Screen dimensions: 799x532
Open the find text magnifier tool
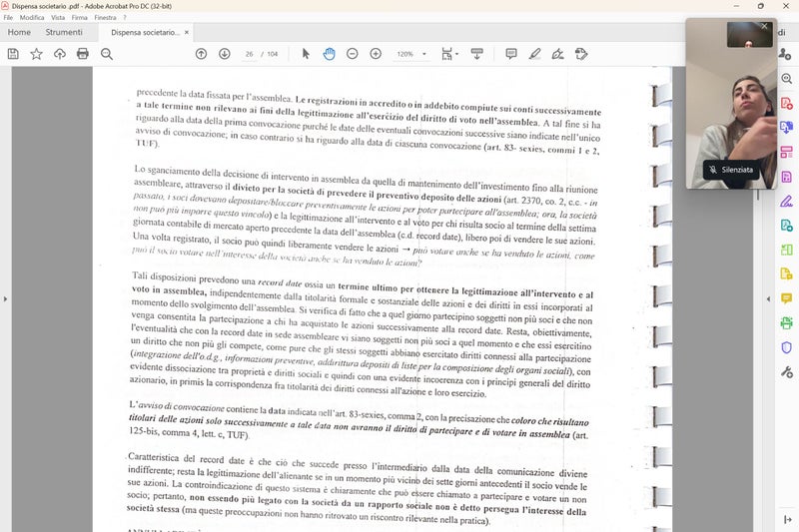click(x=107, y=54)
